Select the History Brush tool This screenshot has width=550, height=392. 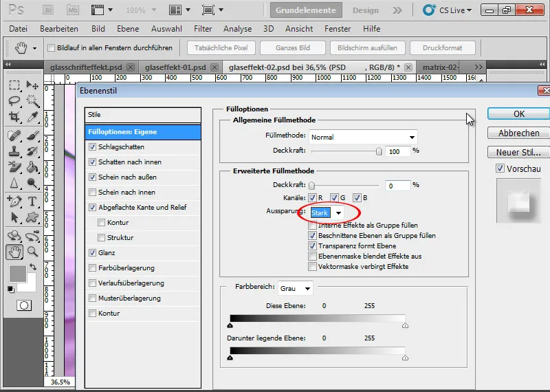click(32, 151)
